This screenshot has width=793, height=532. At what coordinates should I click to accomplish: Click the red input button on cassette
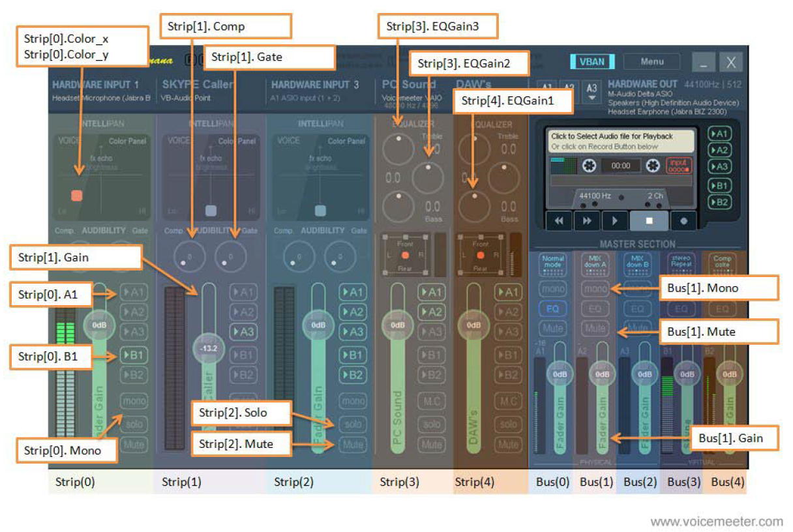(x=680, y=166)
